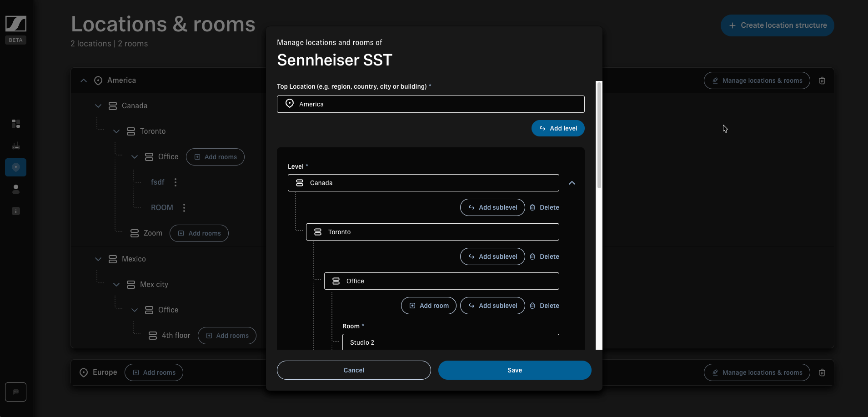The width and height of the screenshot is (868, 417).
Task: Click the trash icon in the America row
Action: [x=822, y=80]
